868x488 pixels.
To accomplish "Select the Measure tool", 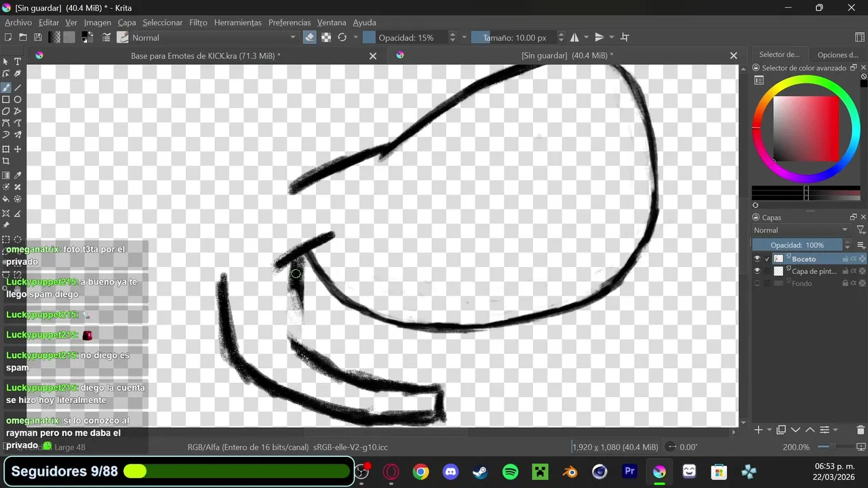I will tap(18, 213).
